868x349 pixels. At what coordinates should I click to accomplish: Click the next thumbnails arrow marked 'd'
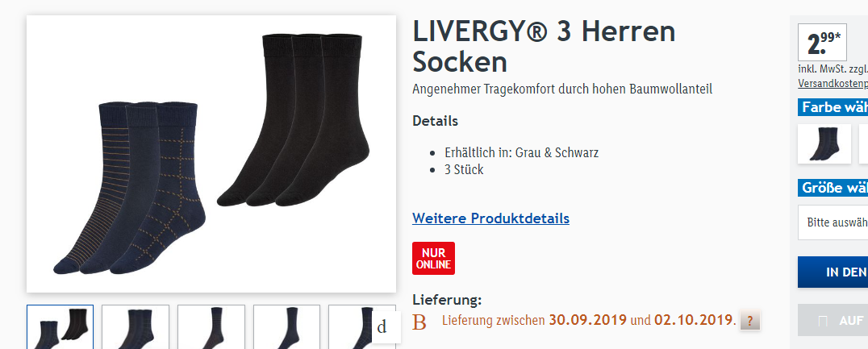382,327
